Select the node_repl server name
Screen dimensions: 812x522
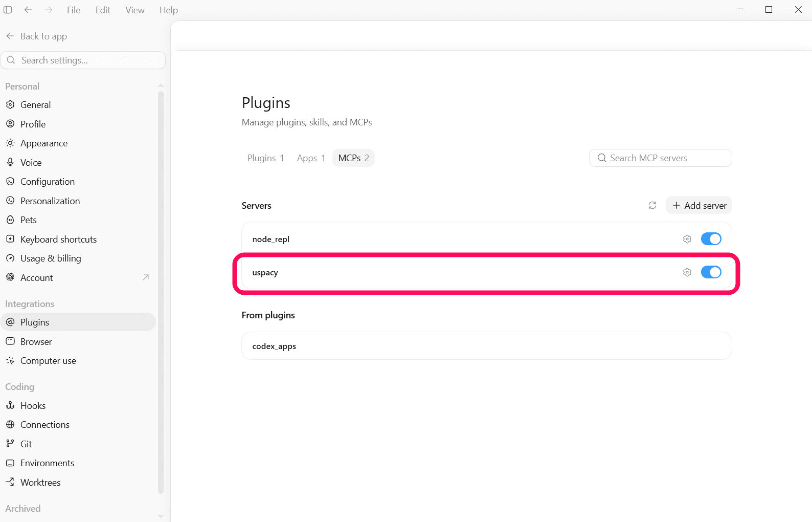click(271, 240)
